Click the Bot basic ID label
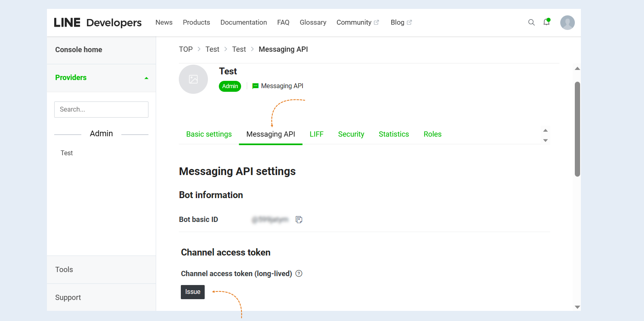 [x=198, y=220]
